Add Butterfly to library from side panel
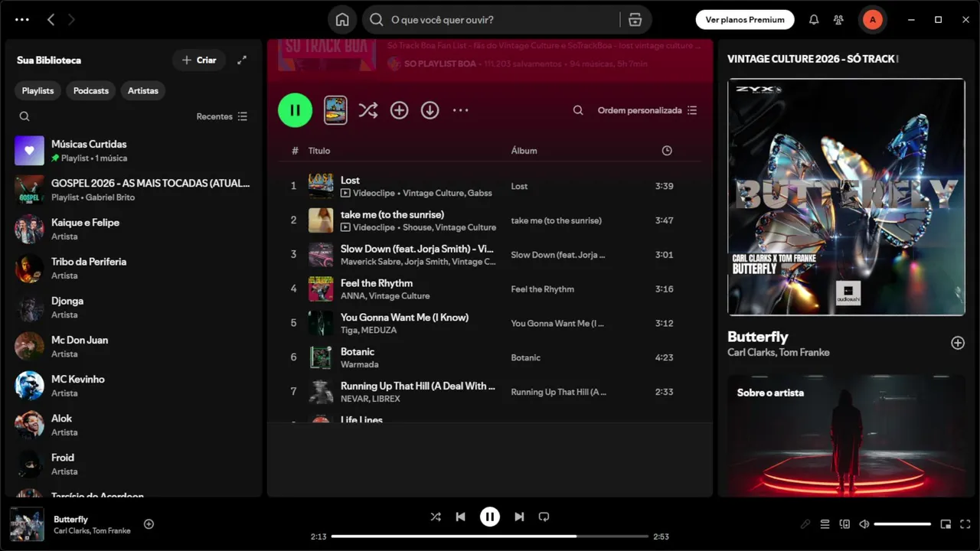The image size is (980, 551). [x=957, y=343]
